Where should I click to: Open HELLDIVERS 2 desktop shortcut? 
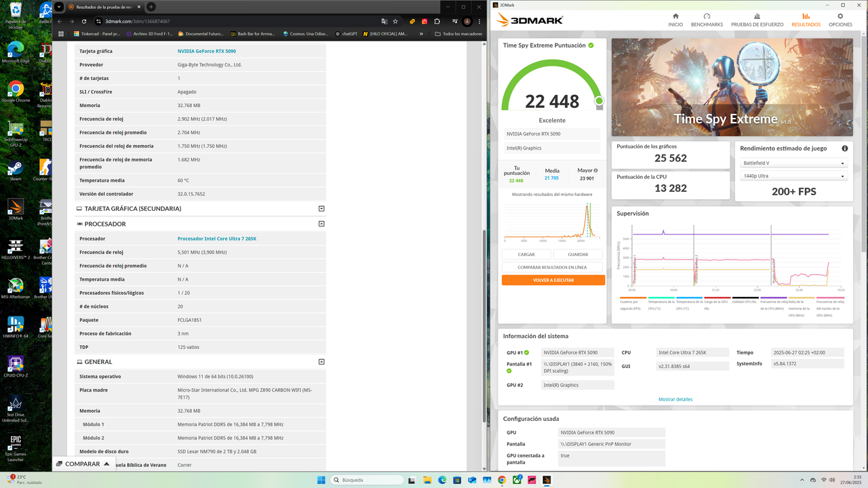coord(16,248)
